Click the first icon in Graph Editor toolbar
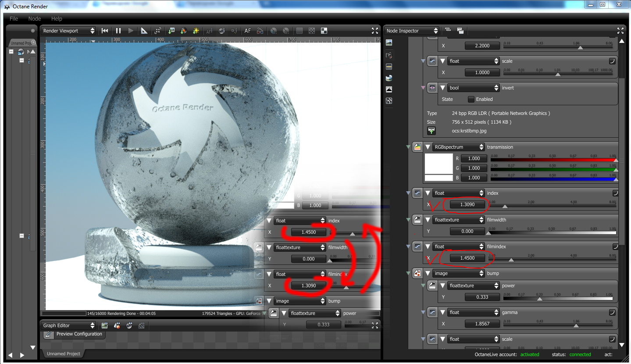Viewport: 631px width, 364px height. [105, 325]
